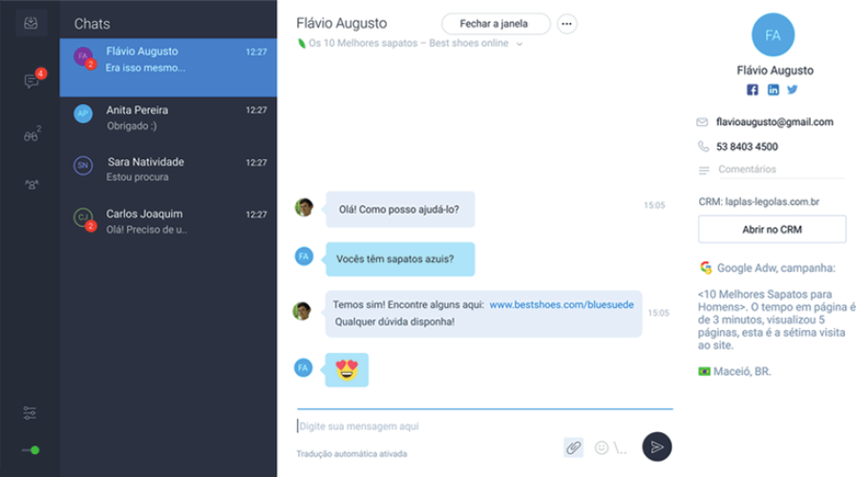Open the three-dots more options menu

point(566,24)
